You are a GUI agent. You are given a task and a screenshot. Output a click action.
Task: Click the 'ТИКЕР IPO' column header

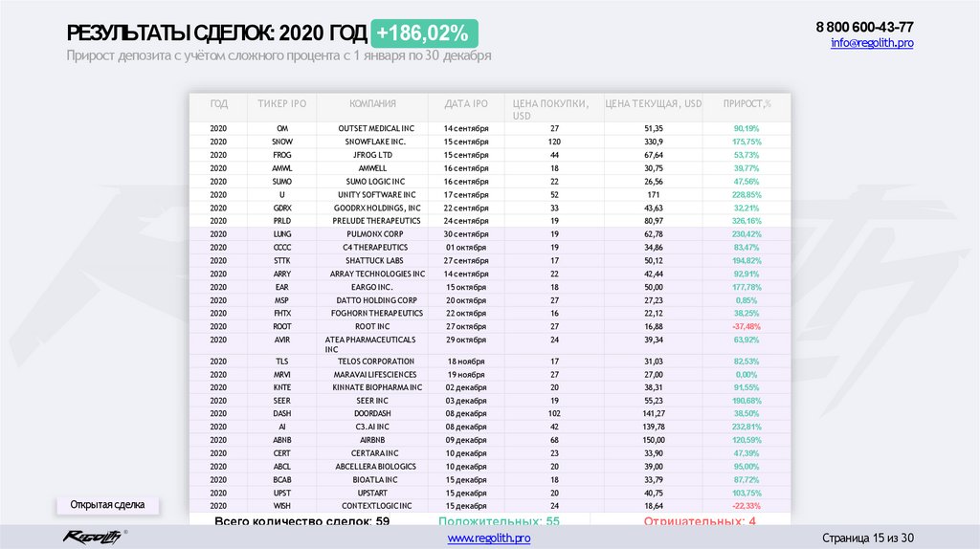click(282, 103)
